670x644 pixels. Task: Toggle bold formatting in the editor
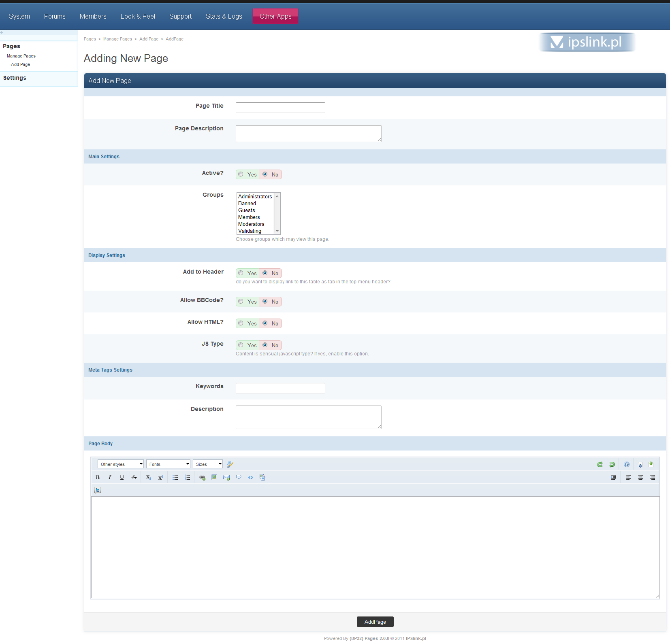pyautogui.click(x=98, y=477)
